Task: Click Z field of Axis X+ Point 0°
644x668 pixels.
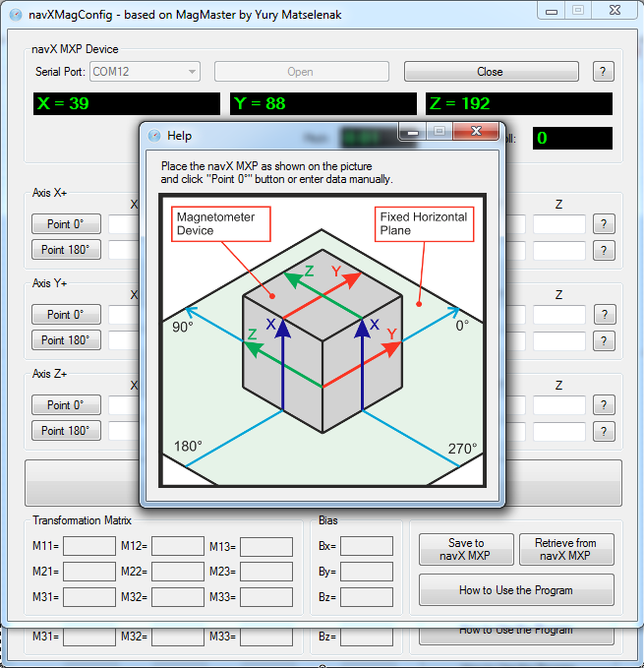Action: (559, 224)
